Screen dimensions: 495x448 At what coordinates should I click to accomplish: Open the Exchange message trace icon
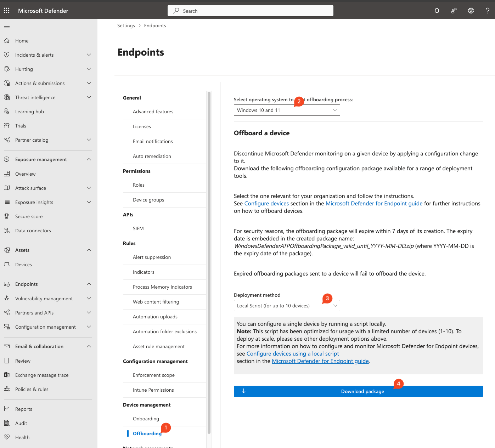tap(7, 375)
